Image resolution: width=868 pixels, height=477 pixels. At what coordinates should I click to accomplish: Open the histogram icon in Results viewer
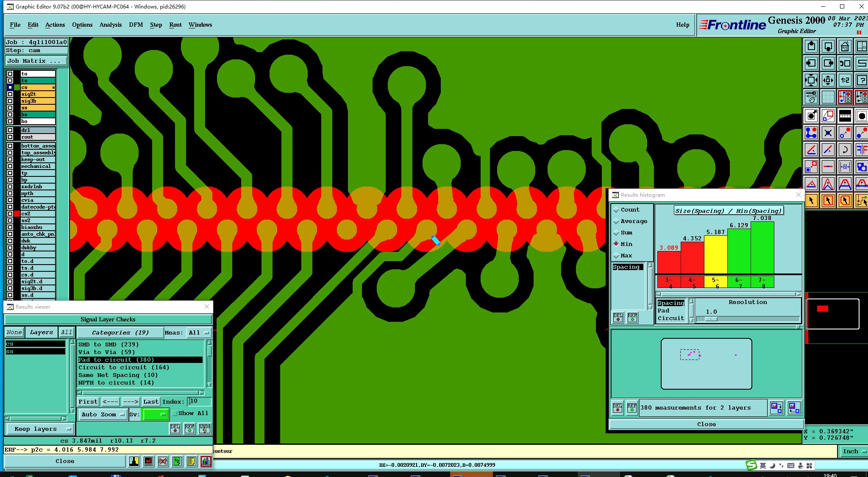point(206,461)
